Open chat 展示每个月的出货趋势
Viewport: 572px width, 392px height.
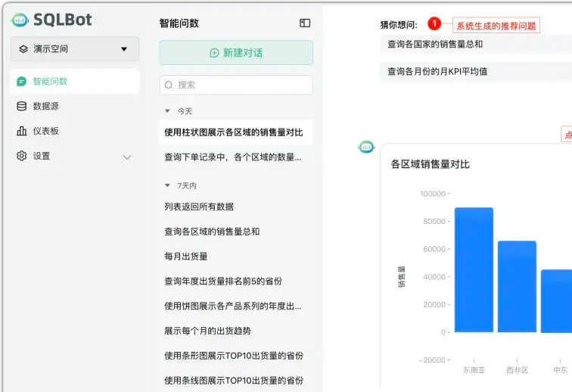tap(236, 331)
